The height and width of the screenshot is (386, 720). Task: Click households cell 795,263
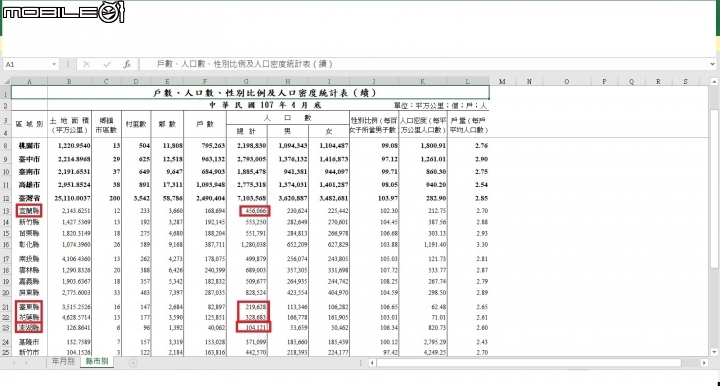click(205, 146)
